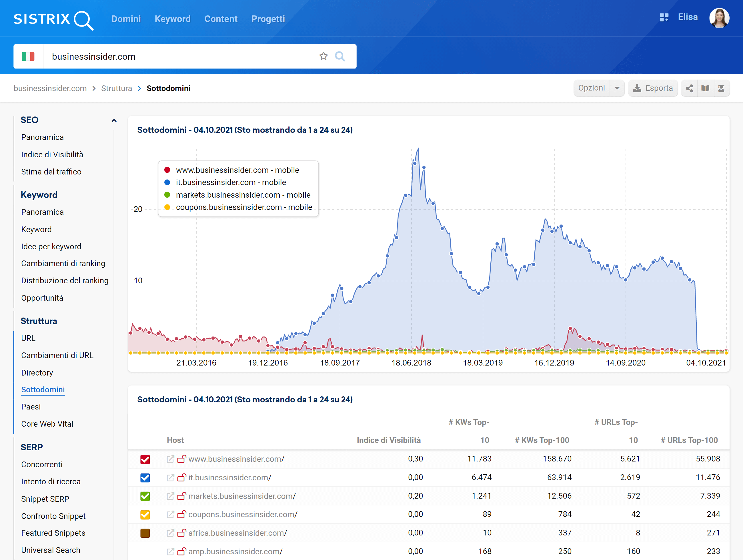Click the red padlock icon for coupons.businessinsider.com
The width and height of the screenshot is (743, 560).
(182, 514)
